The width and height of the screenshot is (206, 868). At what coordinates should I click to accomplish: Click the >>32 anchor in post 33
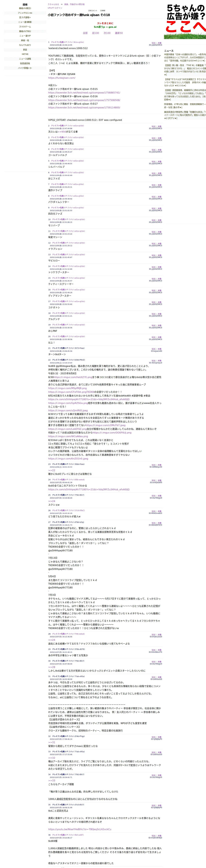52,758
